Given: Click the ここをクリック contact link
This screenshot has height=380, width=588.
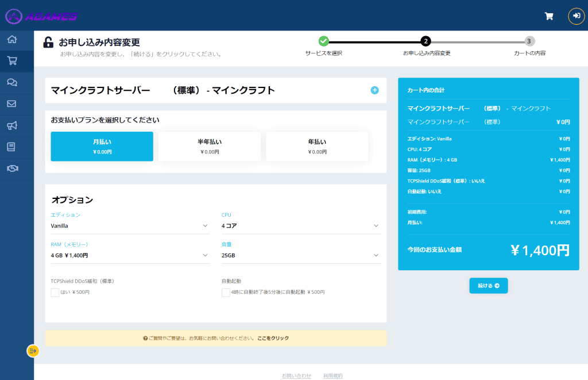Looking at the screenshot, I should pyautogui.click(x=273, y=338).
